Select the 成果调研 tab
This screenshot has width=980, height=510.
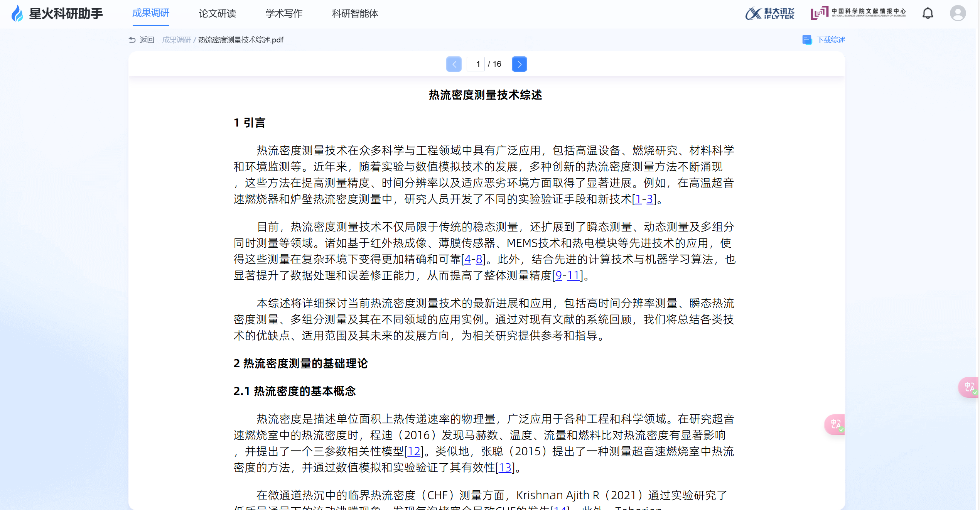[x=151, y=14]
